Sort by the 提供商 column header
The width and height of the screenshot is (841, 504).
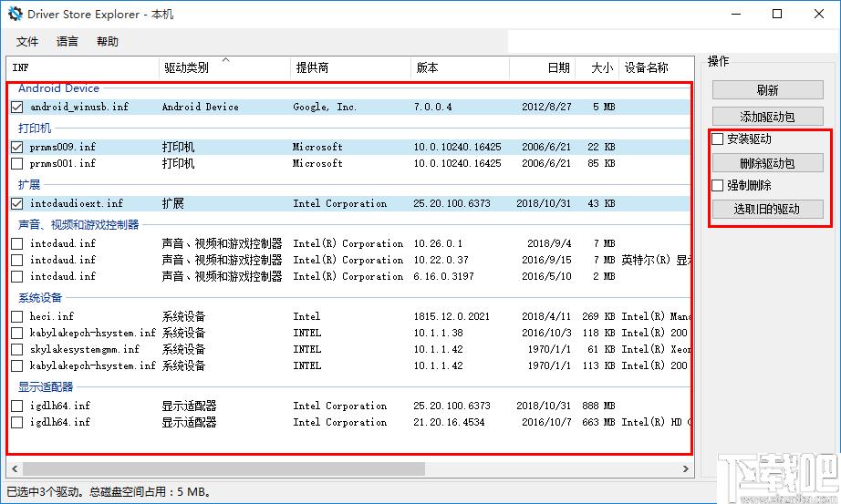351,67
